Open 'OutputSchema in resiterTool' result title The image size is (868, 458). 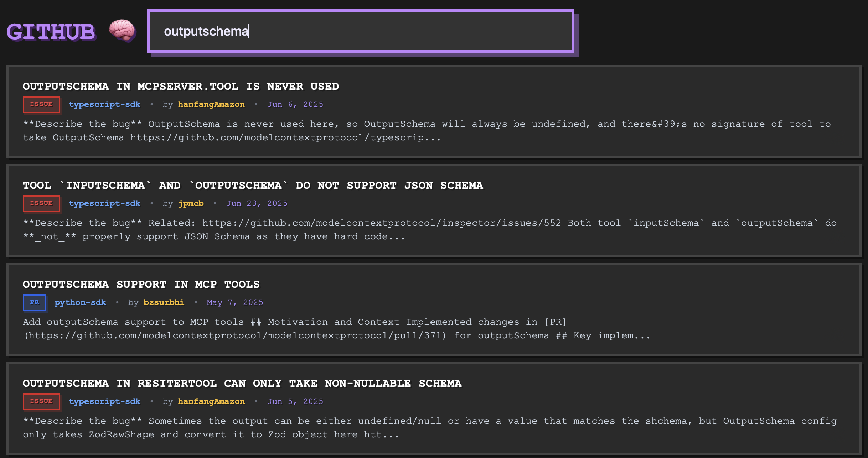coord(242,384)
